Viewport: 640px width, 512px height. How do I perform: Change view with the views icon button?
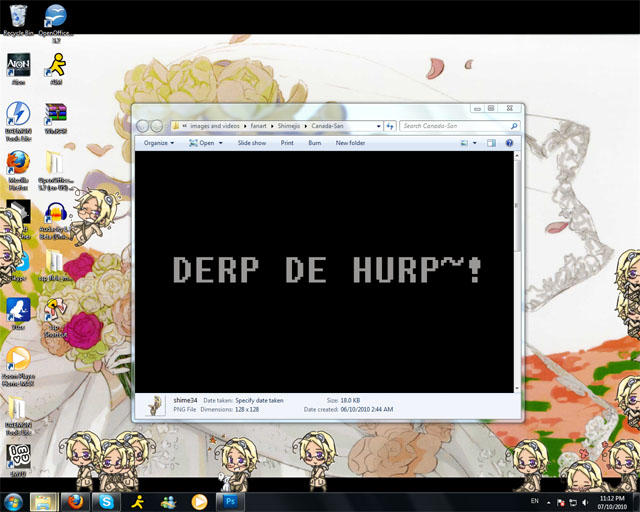click(464, 143)
